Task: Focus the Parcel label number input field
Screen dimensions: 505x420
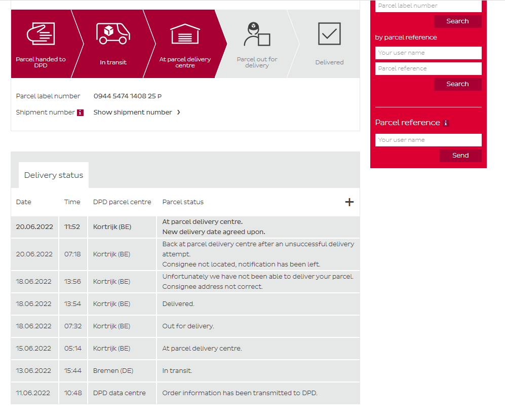Action: [x=428, y=6]
